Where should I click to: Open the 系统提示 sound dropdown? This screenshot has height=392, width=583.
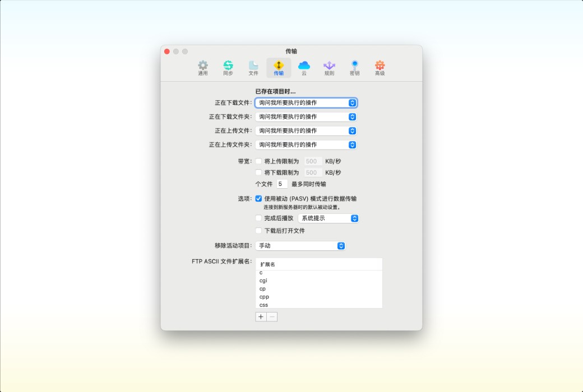[328, 218]
